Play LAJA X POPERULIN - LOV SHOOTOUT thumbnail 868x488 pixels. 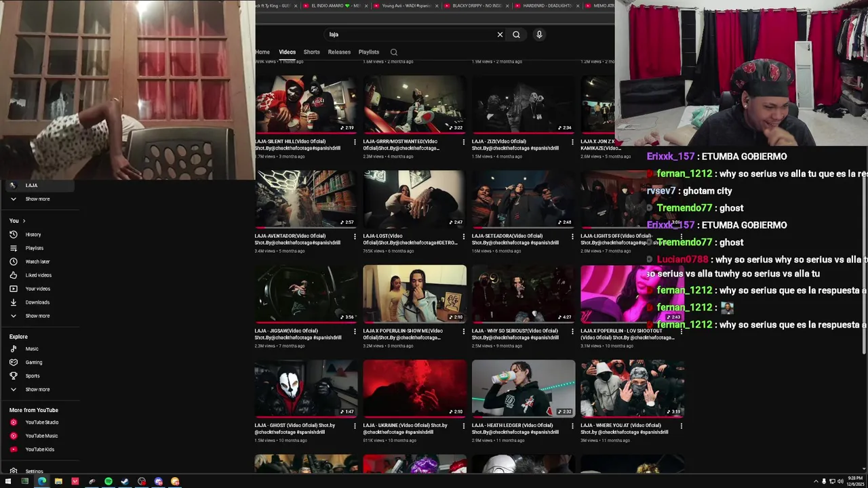tap(631, 294)
